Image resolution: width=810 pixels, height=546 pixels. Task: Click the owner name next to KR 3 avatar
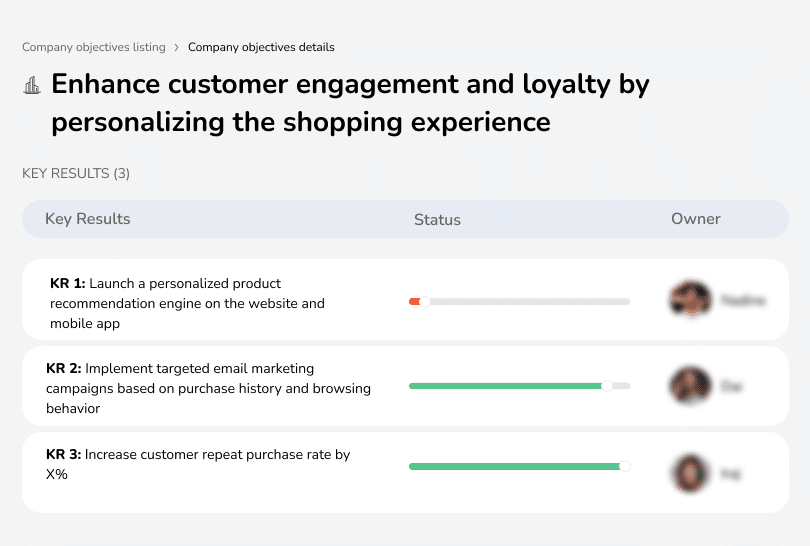730,473
